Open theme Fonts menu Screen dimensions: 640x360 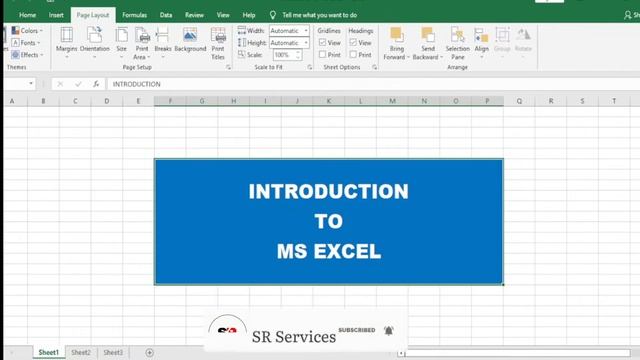click(x=26, y=42)
